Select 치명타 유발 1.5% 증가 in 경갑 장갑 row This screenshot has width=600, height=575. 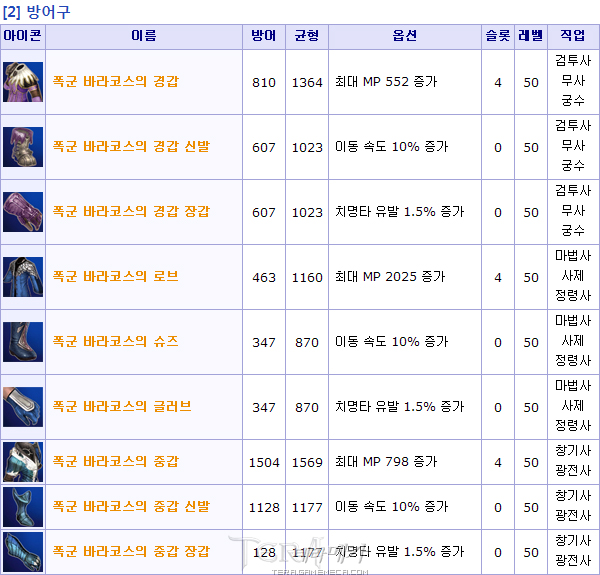pos(399,212)
